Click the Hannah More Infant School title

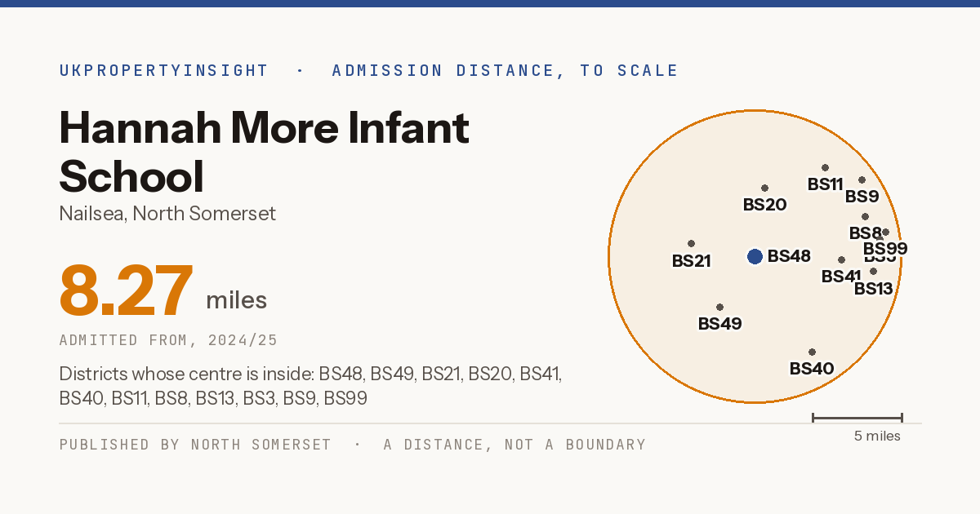(264, 152)
